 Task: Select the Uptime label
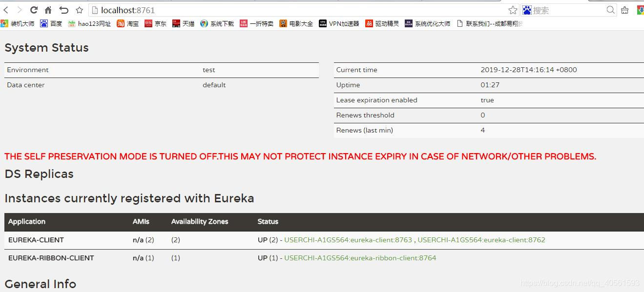(348, 85)
